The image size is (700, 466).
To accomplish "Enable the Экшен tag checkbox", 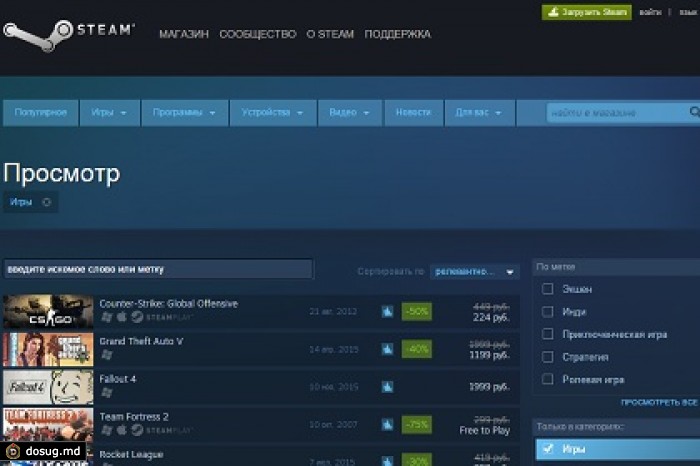I will point(547,289).
